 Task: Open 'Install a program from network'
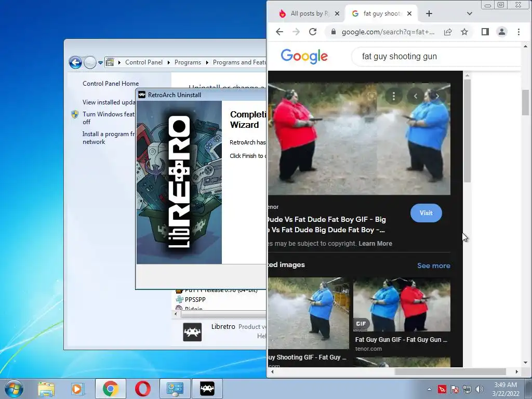point(108,138)
